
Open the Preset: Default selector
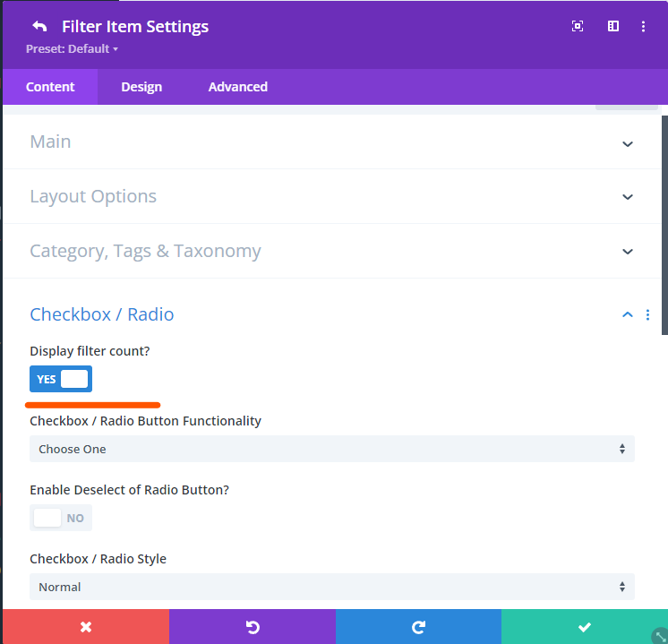point(73,48)
